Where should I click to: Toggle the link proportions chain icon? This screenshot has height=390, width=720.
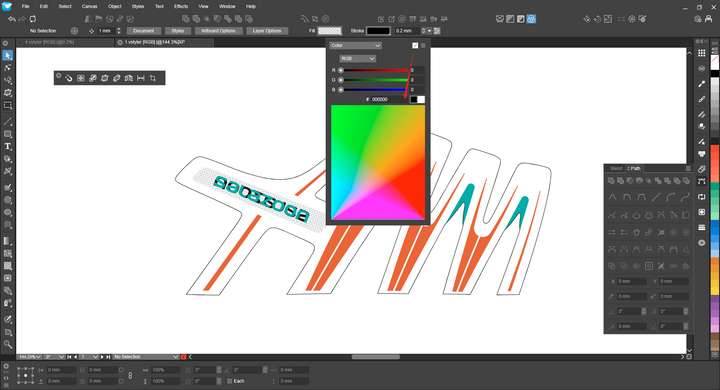(x=130, y=375)
